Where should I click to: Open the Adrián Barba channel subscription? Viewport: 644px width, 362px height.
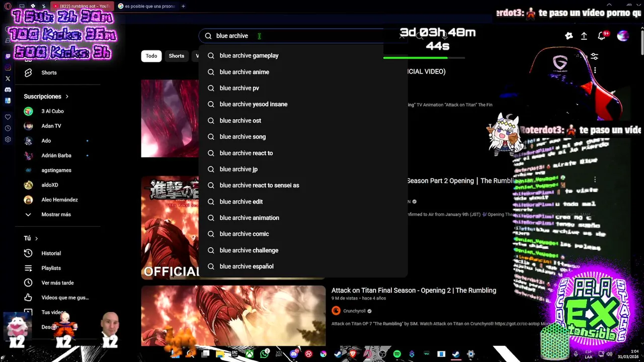57,155
